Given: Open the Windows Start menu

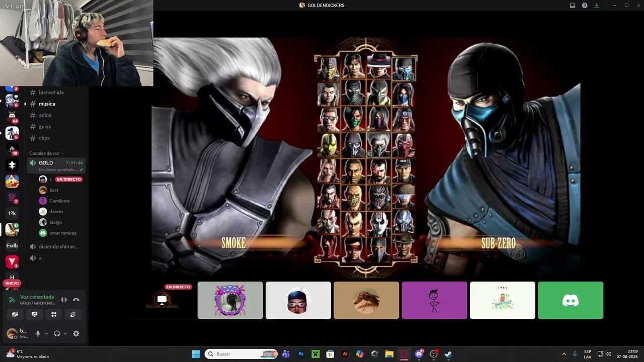Looking at the screenshot, I should tap(196, 354).
